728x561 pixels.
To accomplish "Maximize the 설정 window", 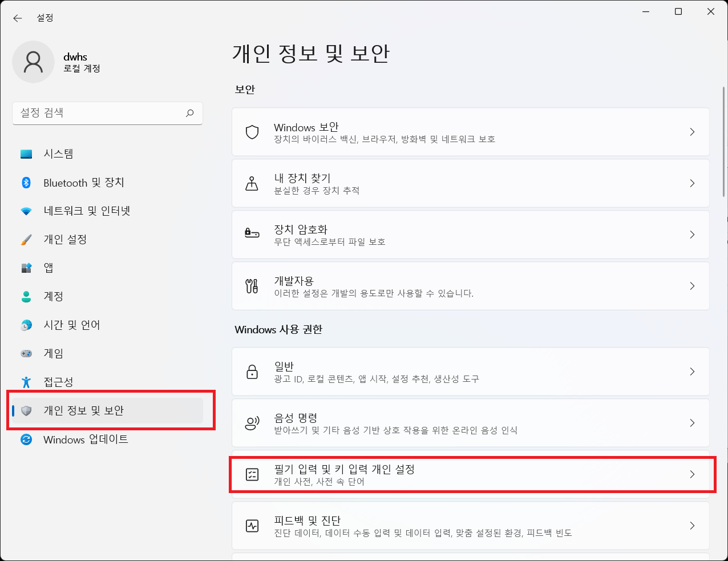I will [678, 11].
